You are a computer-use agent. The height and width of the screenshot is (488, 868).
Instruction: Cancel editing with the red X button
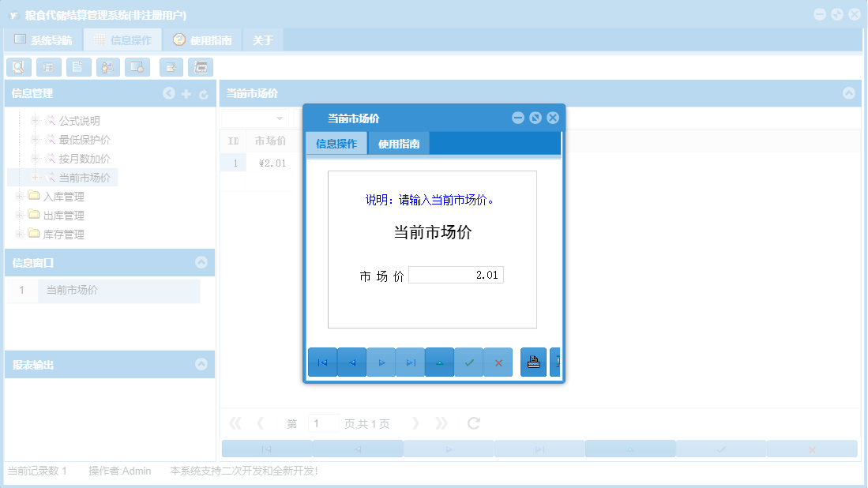click(498, 362)
